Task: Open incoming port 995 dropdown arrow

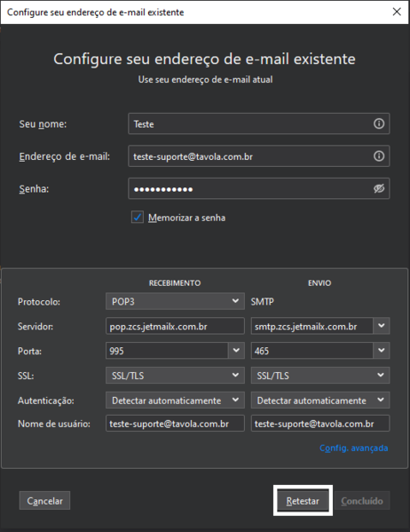Action: 236,351
